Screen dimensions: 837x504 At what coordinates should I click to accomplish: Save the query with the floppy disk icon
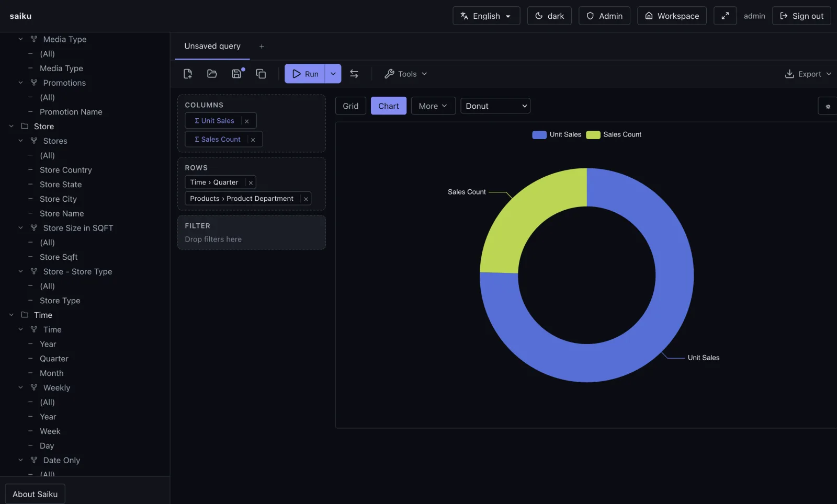pyautogui.click(x=236, y=74)
